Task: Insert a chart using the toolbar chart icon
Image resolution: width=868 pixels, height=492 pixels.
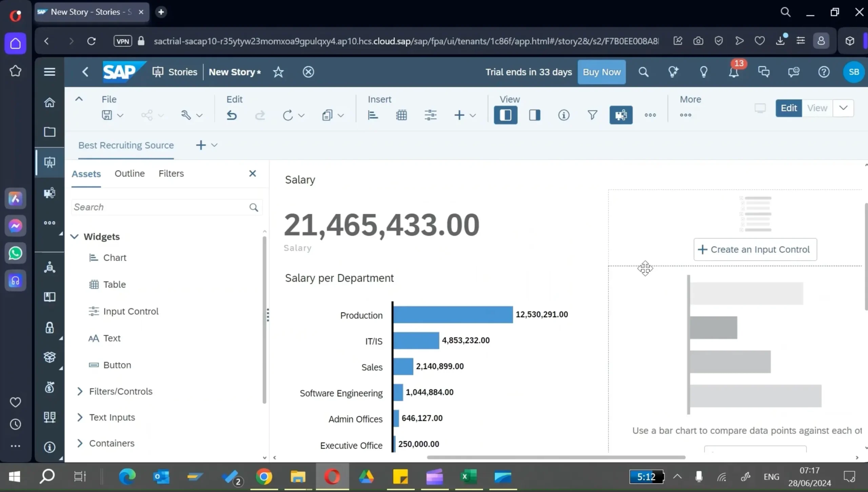Action: tap(373, 115)
